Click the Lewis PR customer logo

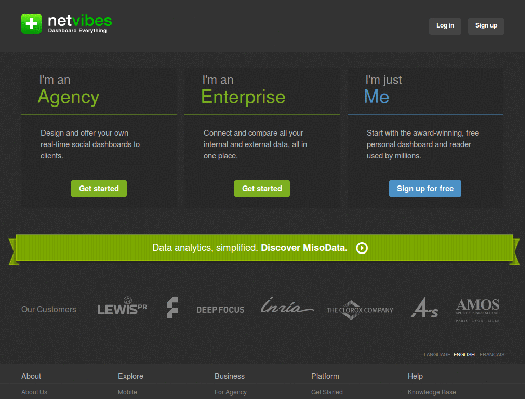122,305
